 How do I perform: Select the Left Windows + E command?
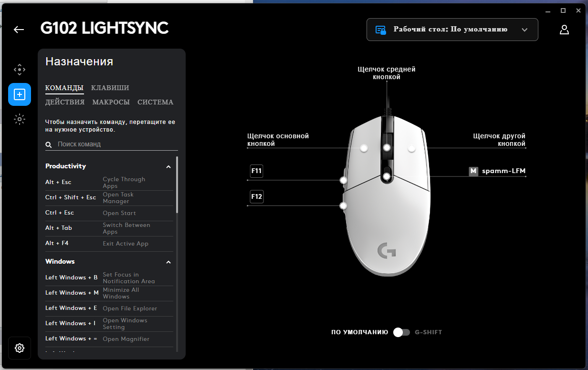[x=109, y=308]
